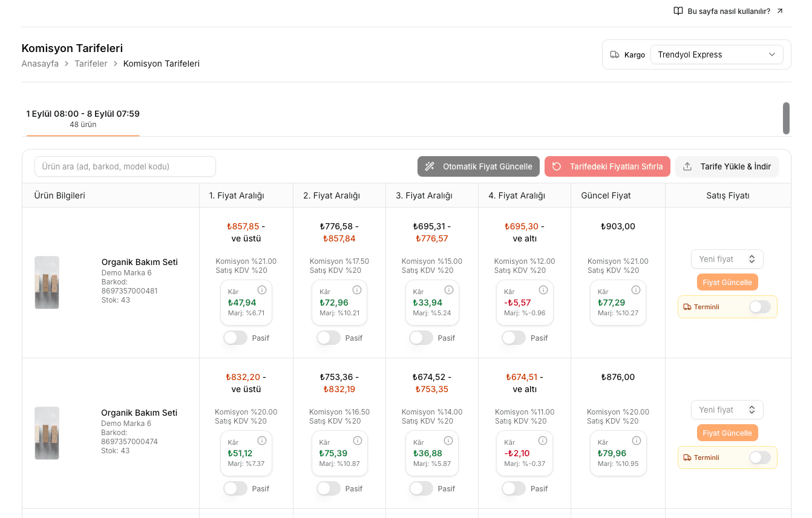Show info for the ₺36,88 profit card
The width and height of the screenshot is (812, 518).
click(449, 441)
